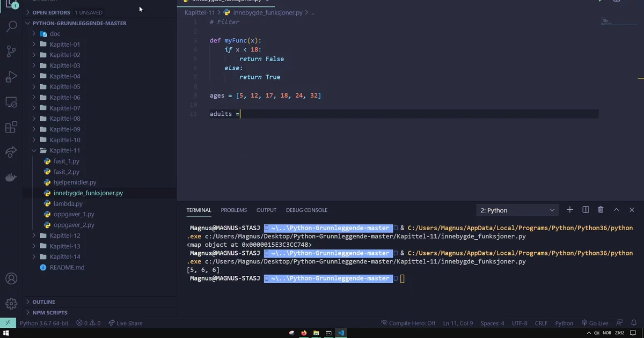Open the terminal selector dropdown '2: Python'
The image size is (644, 338).
coord(518,210)
